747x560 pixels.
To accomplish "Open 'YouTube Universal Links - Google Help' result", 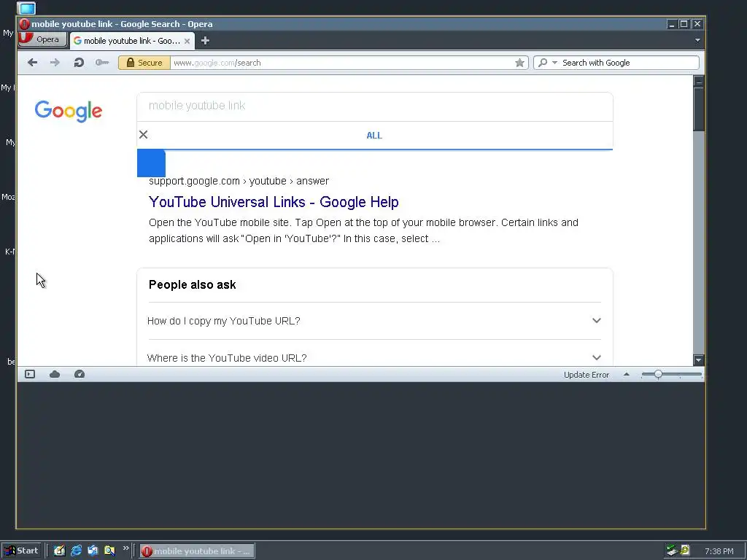I will coord(274,202).
